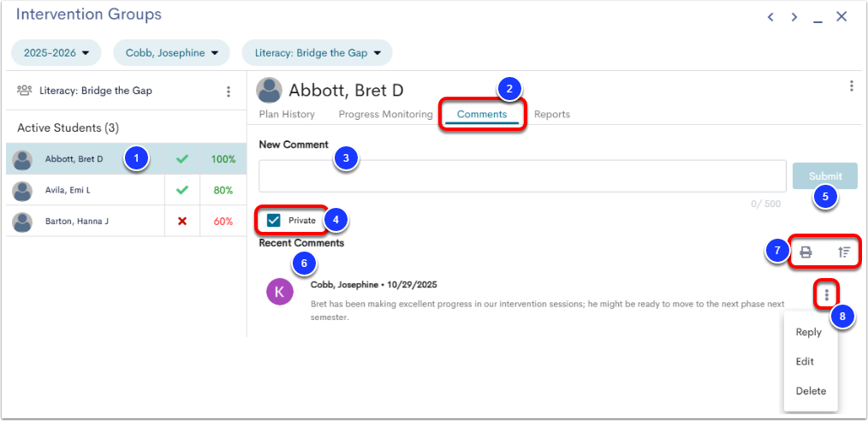
Task: Click the avatar in the Abbott, Bret D list row
Action: point(22,159)
